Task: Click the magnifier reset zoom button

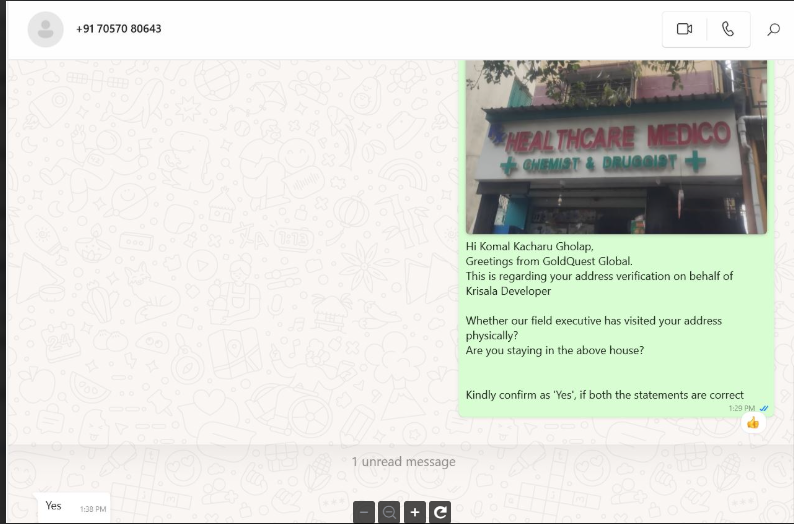Action: point(389,512)
